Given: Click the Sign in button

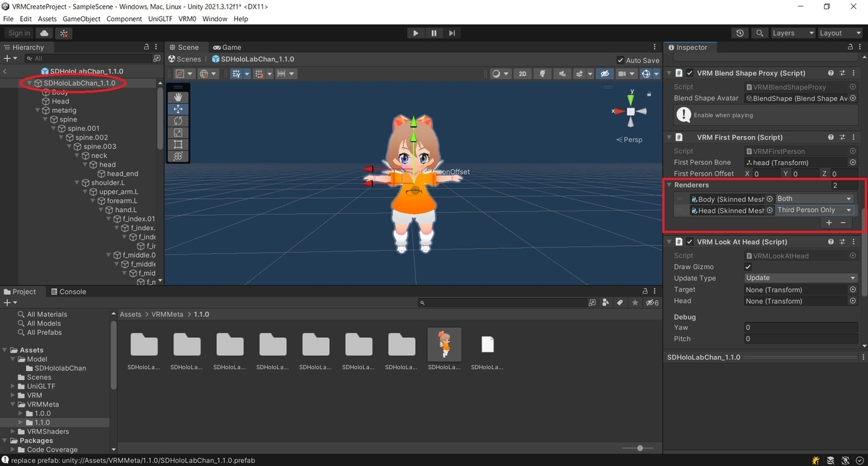Looking at the screenshot, I should [x=20, y=33].
